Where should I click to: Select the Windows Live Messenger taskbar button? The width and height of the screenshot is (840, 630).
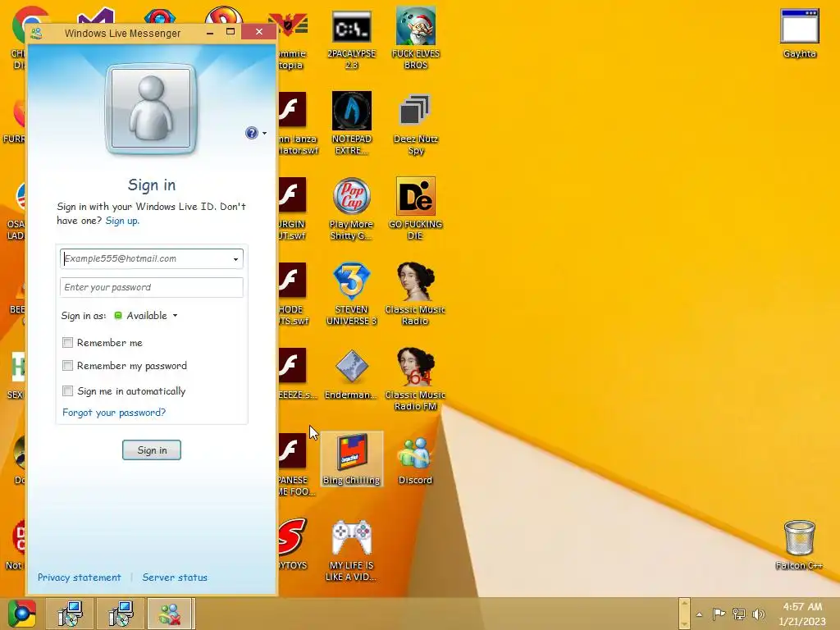tap(170, 614)
